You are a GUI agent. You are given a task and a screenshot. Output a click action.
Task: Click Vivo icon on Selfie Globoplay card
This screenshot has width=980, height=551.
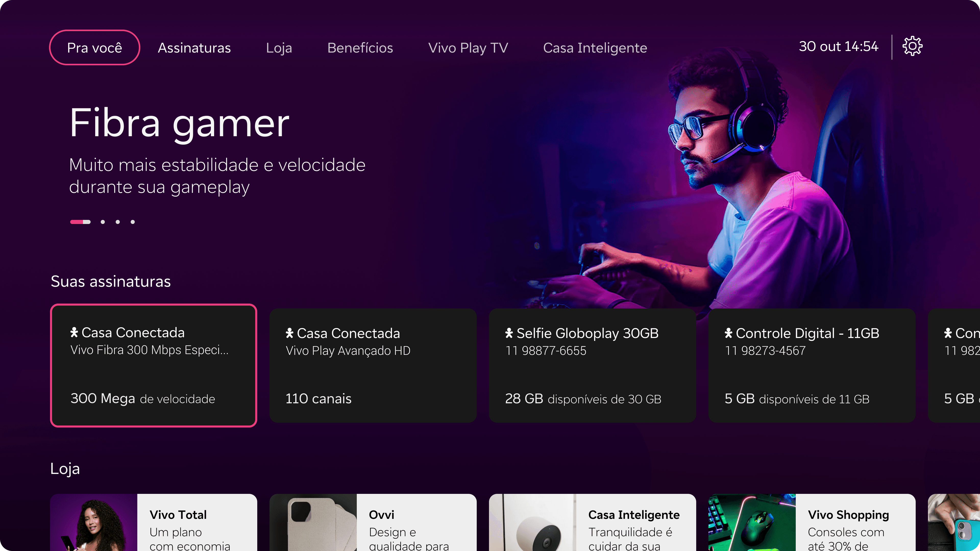pos(509,333)
